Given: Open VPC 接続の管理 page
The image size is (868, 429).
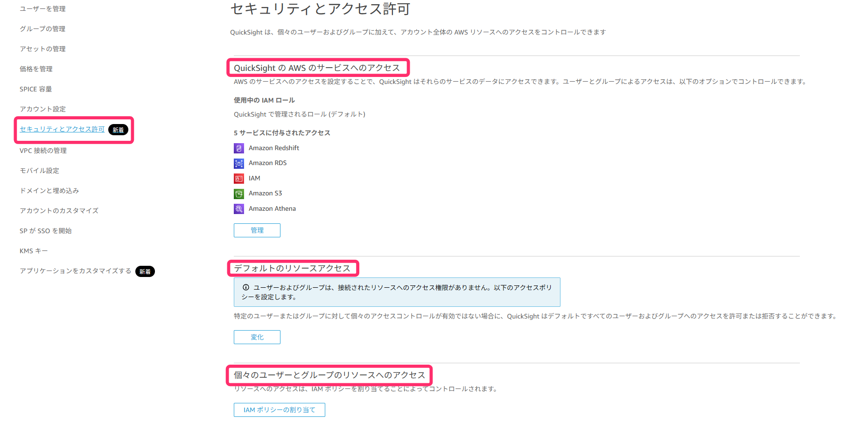Looking at the screenshot, I should pyautogui.click(x=43, y=151).
